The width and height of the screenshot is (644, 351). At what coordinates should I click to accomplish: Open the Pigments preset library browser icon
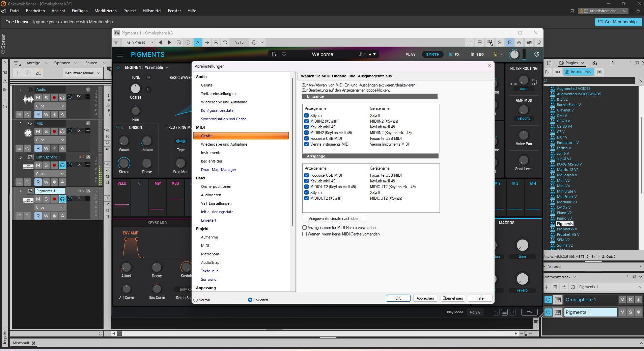[x=274, y=54]
